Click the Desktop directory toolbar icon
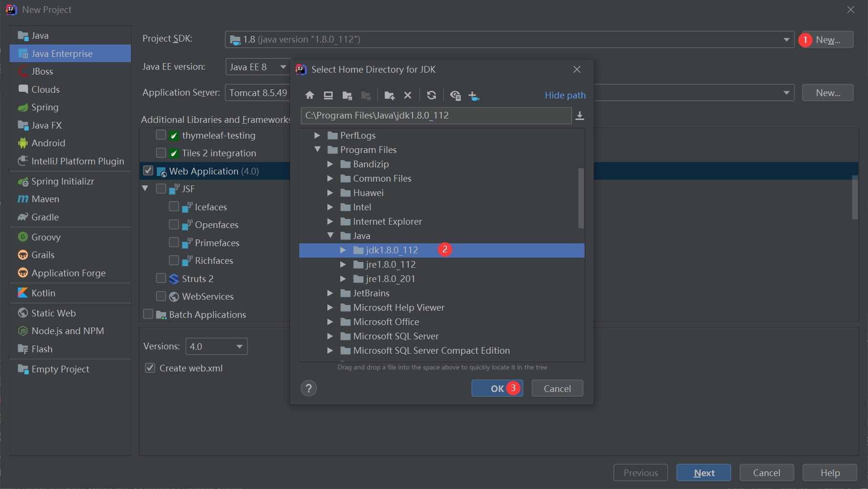This screenshot has height=489, width=868. click(328, 95)
